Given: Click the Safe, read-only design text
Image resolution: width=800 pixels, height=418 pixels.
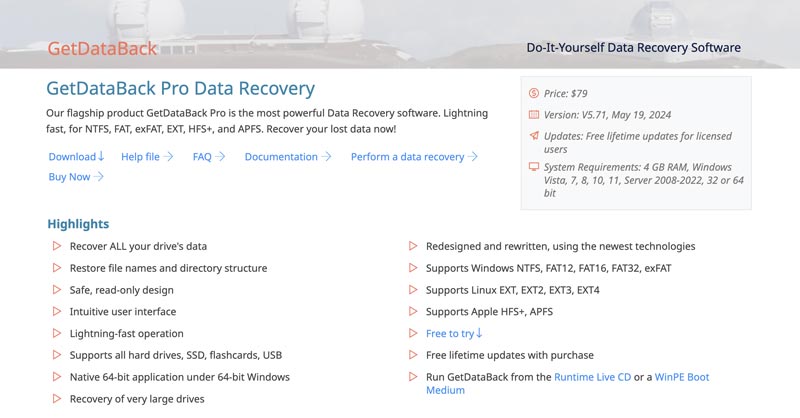Looking at the screenshot, I should pyautogui.click(x=121, y=290).
